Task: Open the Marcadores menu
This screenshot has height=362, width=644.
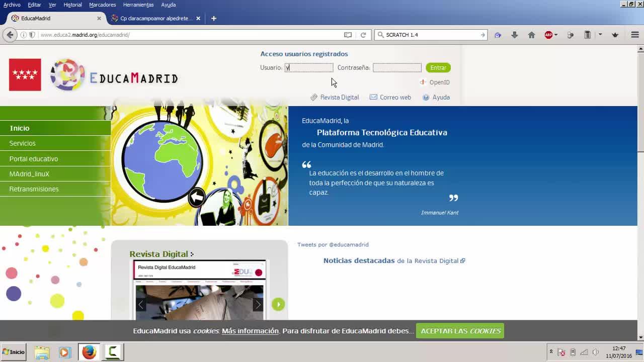Action: tap(102, 5)
